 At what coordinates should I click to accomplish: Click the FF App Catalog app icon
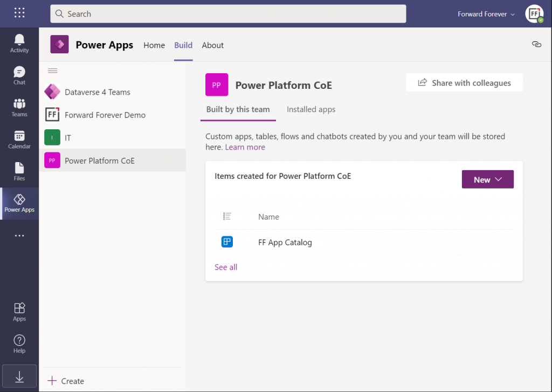coord(227,242)
